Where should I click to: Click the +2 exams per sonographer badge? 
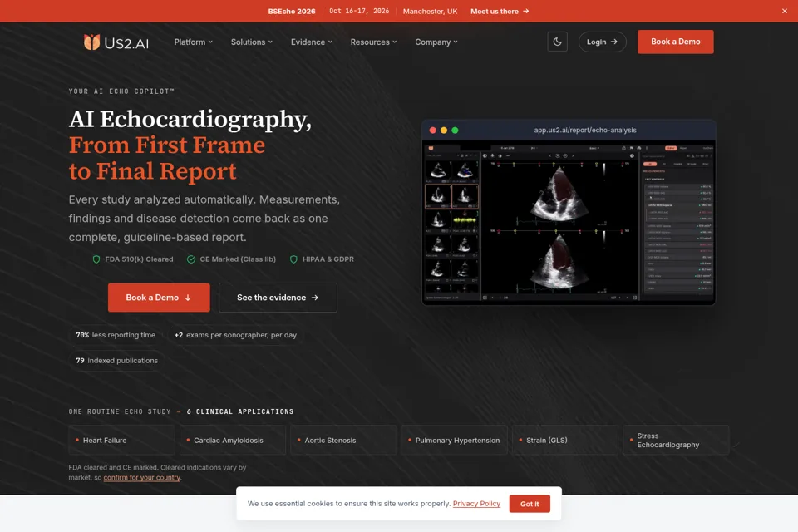click(x=235, y=335)
